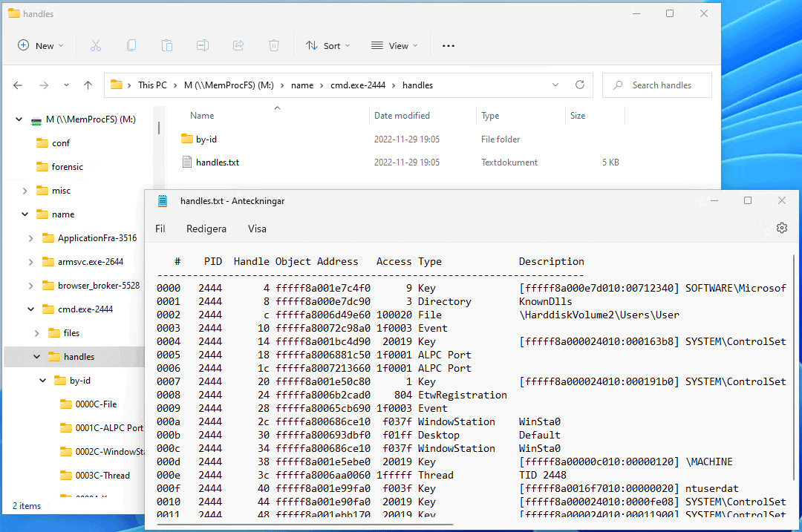
Task: Click the Copy icon in the toolbar
Action: [131, 45]
